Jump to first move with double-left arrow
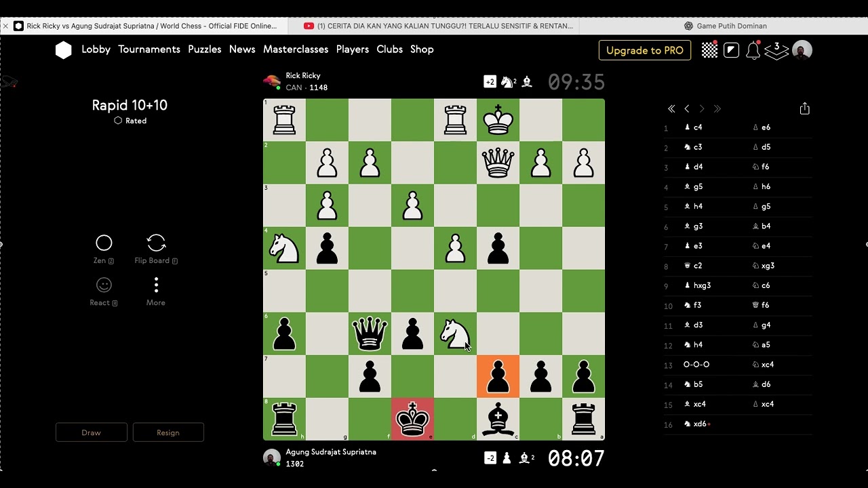Viewport: 868px width, 488px height. click(x=671, y=108)
